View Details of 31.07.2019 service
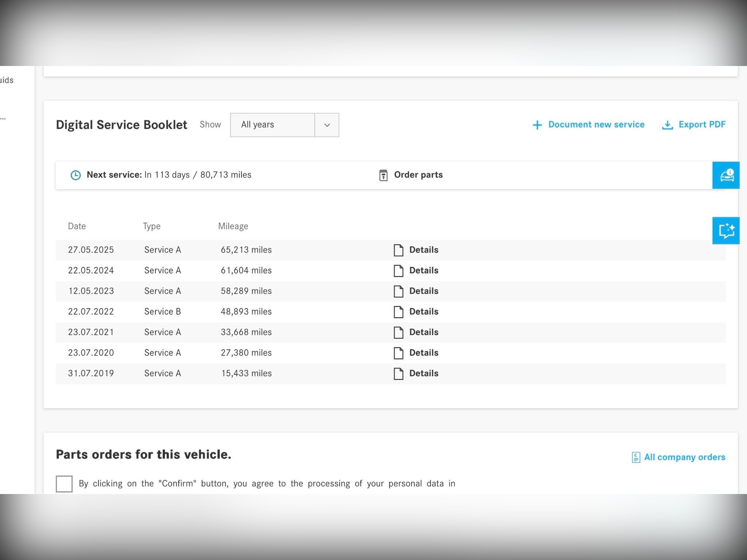Viewport: 747px width, 560px height. 423,373
